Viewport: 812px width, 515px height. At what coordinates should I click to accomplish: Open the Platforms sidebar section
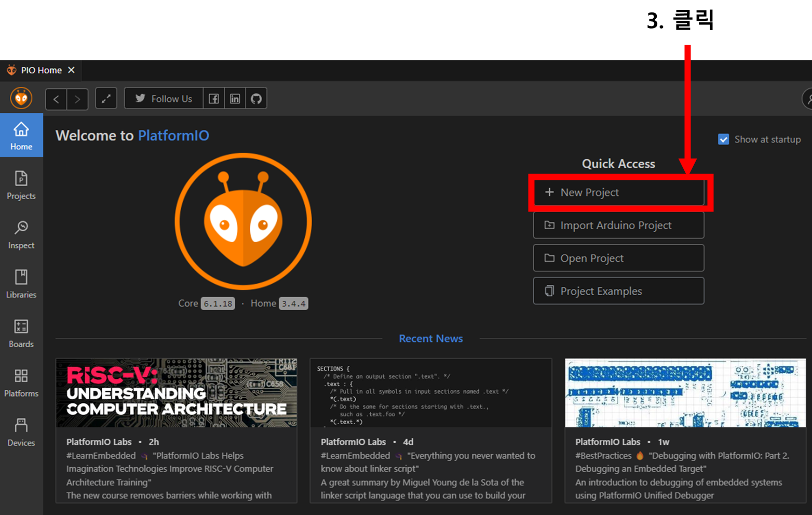pos(21,382)
